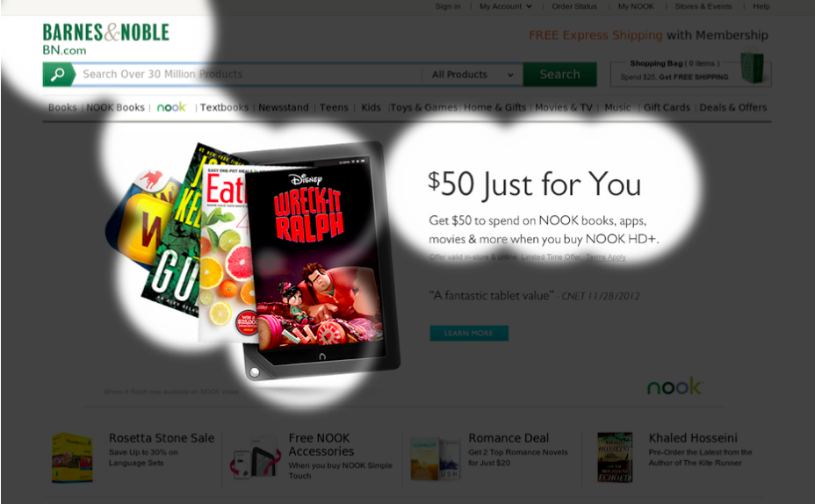Focus the Search Over 30 Million Products field
This screenshot has height=504, width=815.
(247, 75)
